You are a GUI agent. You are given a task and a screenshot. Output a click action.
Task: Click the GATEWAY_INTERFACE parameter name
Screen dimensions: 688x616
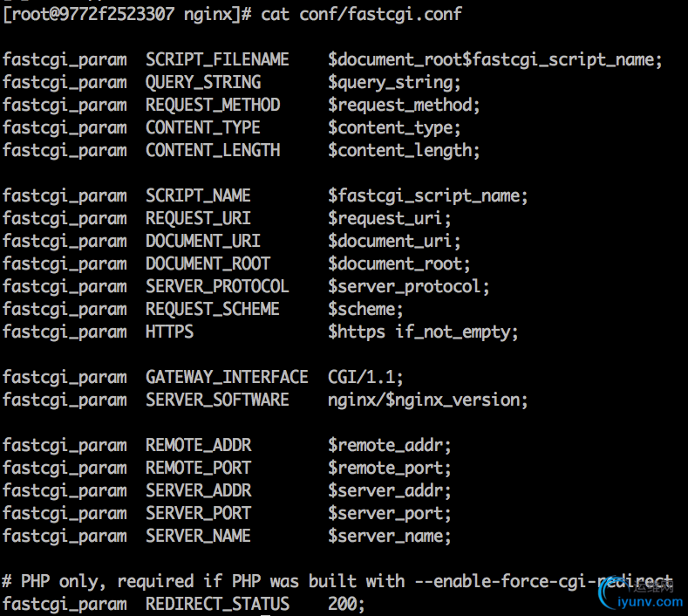pyautogui.click(x=227, y=377)
